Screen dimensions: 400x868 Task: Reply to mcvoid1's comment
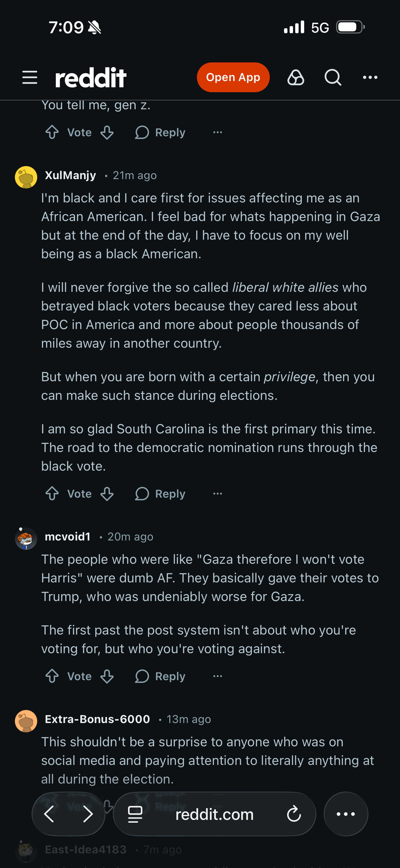coord(160,676)
